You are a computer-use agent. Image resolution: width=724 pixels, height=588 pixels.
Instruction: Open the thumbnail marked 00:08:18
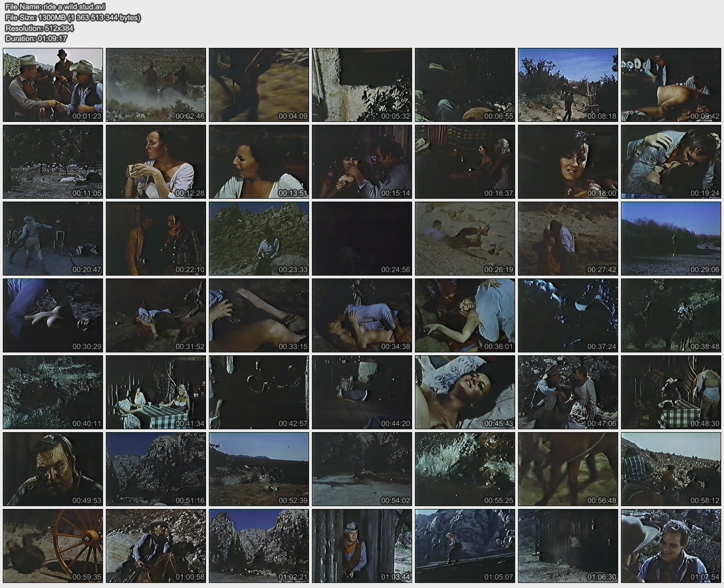[568, 85]
